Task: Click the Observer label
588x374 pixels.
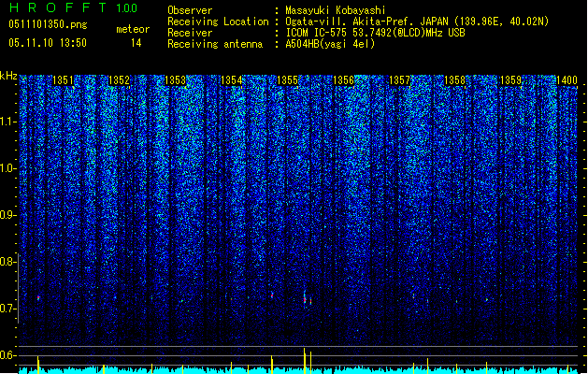Action: [x=190, y=10]
